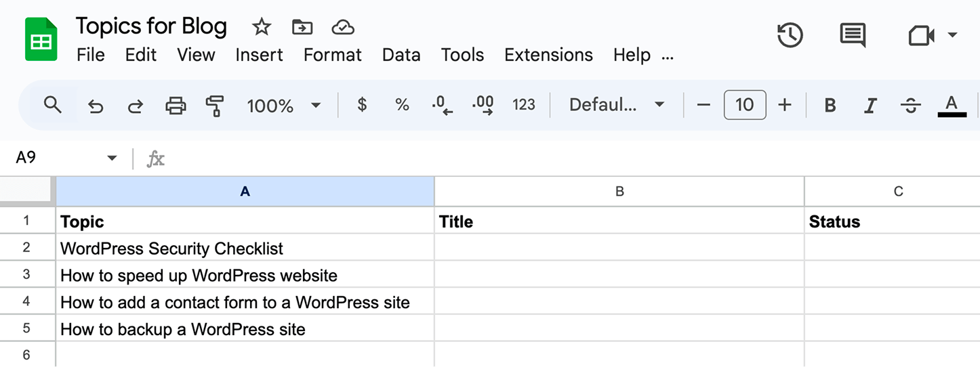Redo the last action
The width and height of the screenshot is (980, 367).
coord(136,106)
